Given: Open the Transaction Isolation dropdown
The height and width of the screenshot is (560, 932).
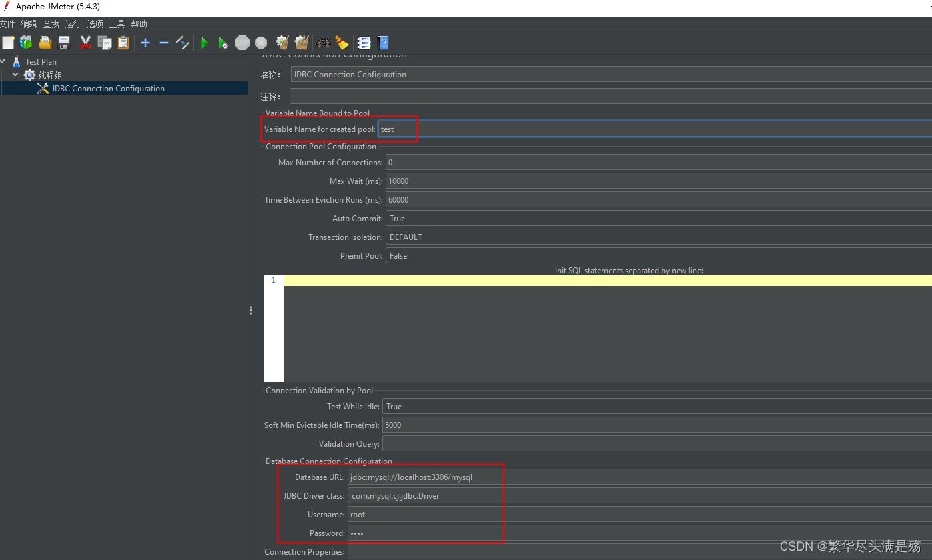Looking at the screenshot, I should point(658,237).
